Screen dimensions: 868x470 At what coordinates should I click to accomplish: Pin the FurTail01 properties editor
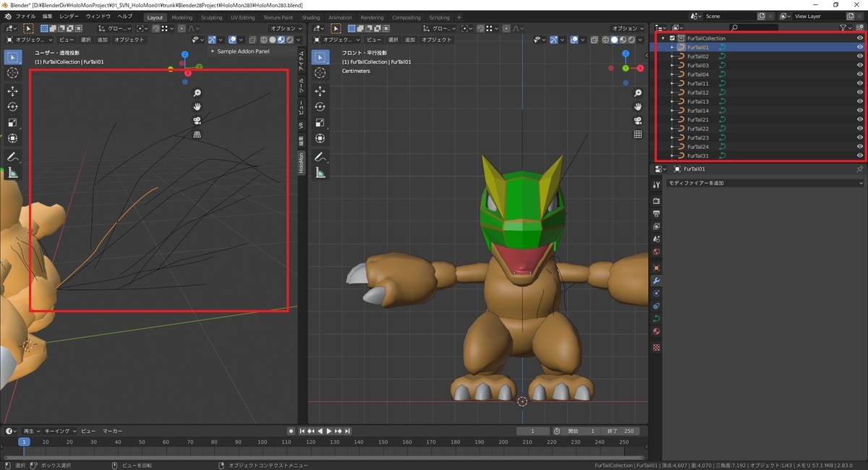859,168
